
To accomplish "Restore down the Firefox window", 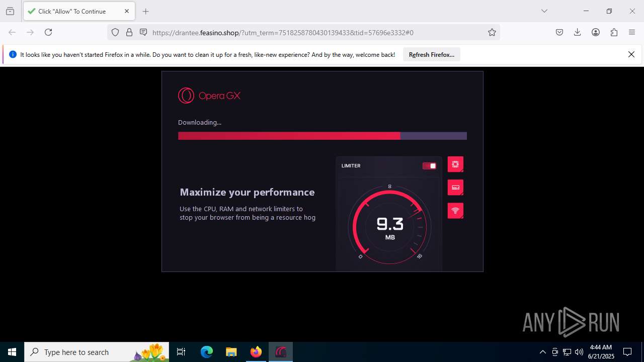I will click(x=609, y=11).
